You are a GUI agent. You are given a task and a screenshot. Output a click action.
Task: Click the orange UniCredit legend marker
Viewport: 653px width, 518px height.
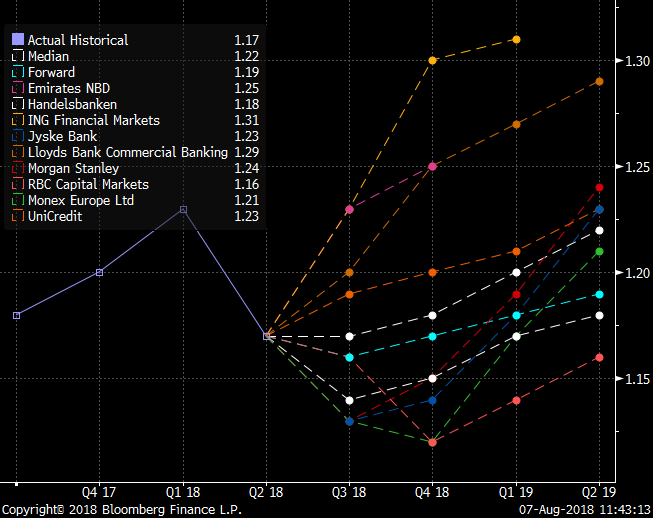(x=18, y=216)
